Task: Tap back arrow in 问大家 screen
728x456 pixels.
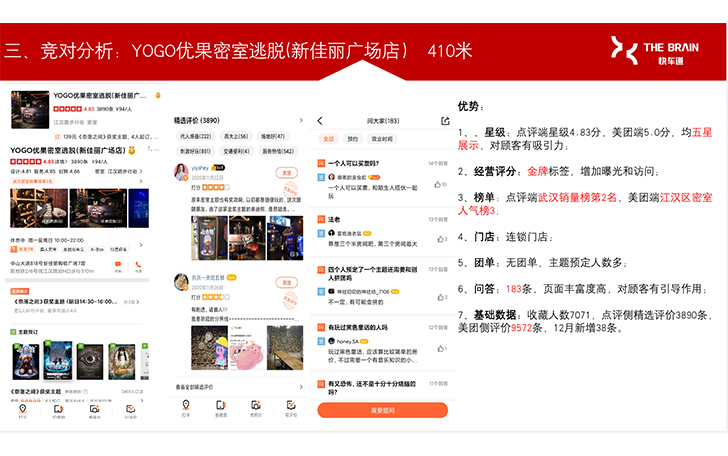Action: (x=320, y=121)
